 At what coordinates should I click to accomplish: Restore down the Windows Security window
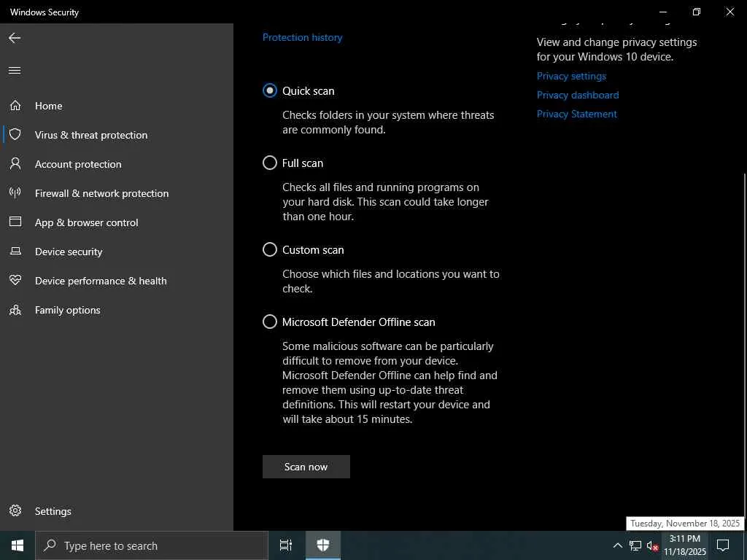pyautogui.click(x=697, y=12)
